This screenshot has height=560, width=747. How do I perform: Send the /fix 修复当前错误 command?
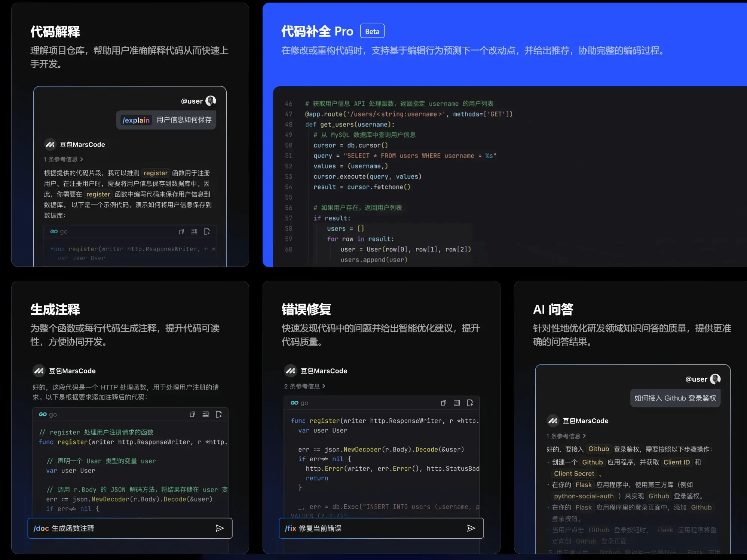point(471,528)
